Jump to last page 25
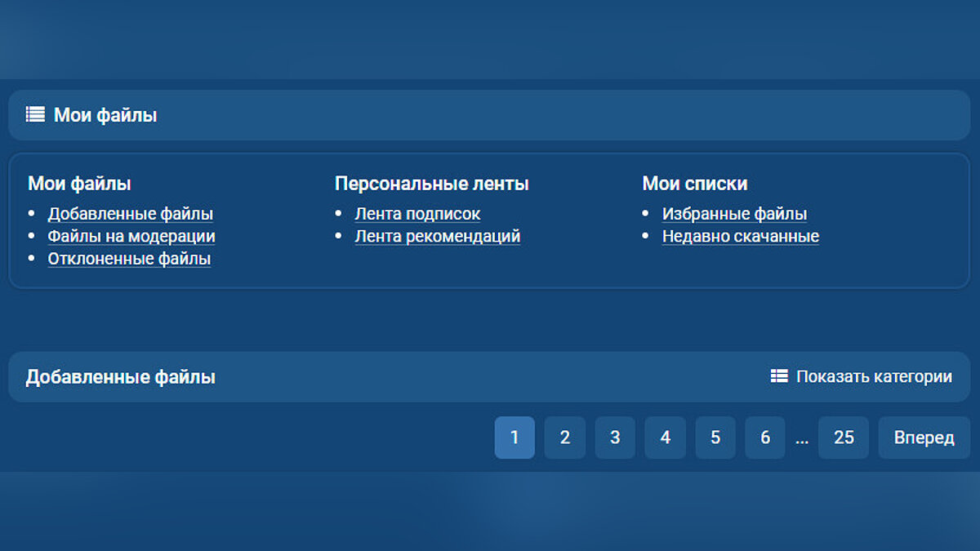The height and width of the screenshot is (551, 980). point(844,438)
